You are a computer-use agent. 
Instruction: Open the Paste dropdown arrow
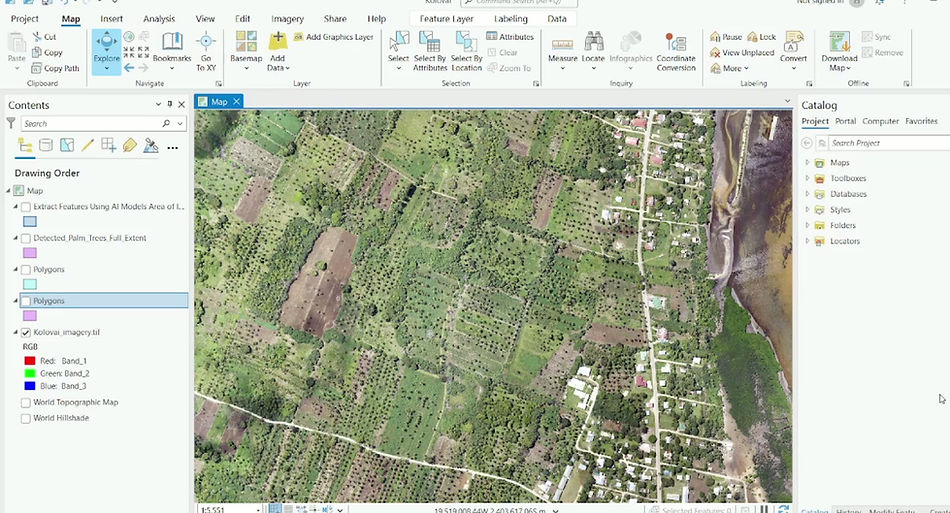(x=16, y=68)
